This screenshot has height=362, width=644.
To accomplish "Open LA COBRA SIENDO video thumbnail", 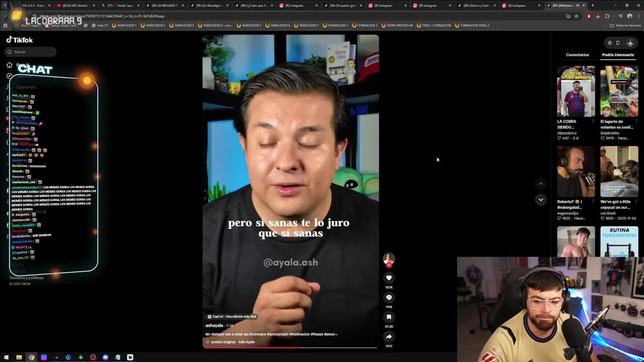I will pyautogui.click(x=576, y=92).
